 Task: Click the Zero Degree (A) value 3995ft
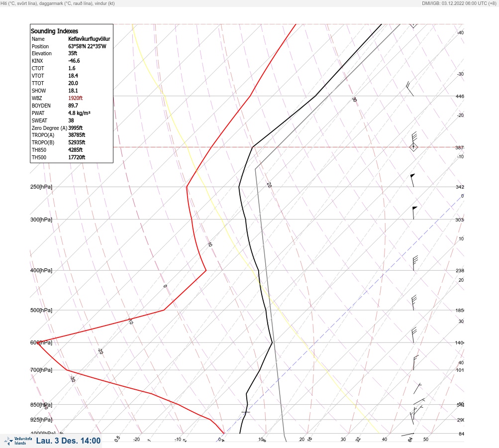[76, 128]
